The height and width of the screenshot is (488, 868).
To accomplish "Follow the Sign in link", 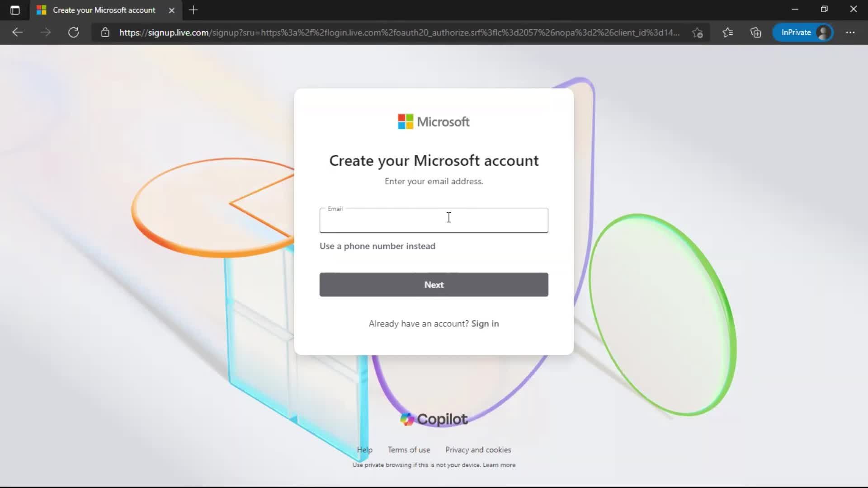I will pos(485,324).
